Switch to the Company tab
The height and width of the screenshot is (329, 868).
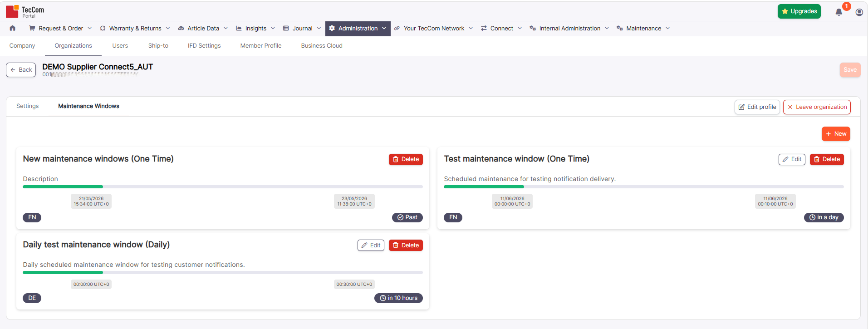pos(22,46)
